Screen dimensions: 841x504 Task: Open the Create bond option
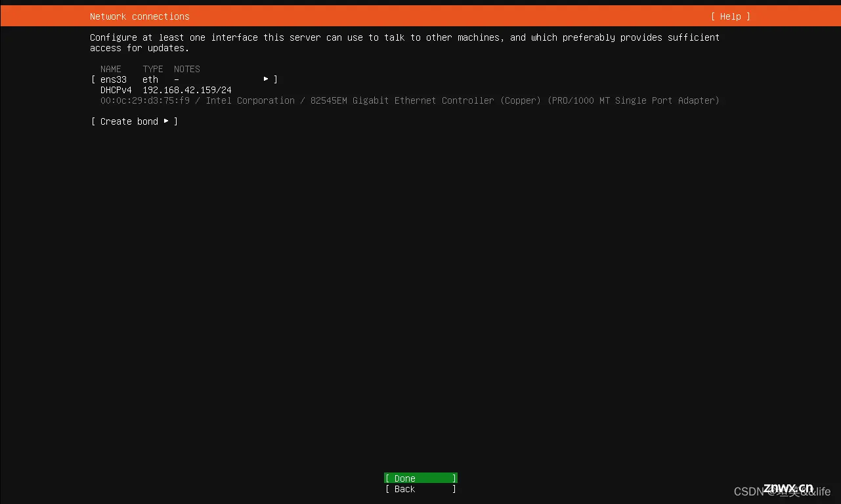[x=135, y=121]
